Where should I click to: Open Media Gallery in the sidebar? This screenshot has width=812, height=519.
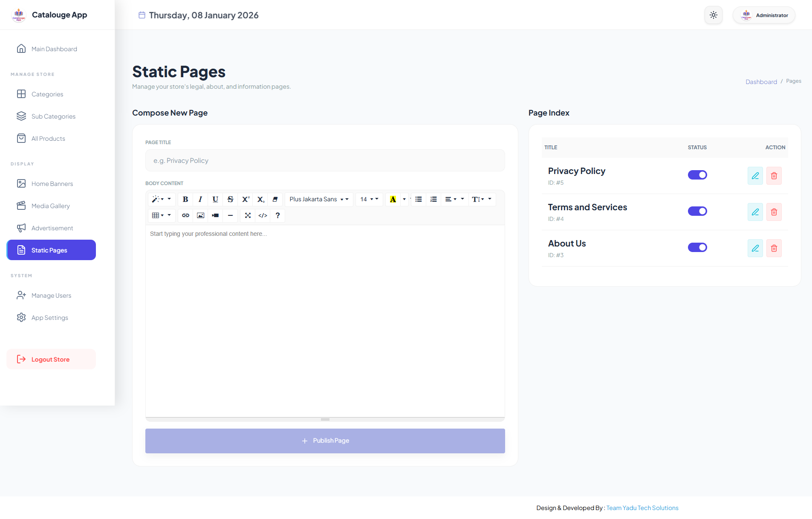(x=51, y=206)
